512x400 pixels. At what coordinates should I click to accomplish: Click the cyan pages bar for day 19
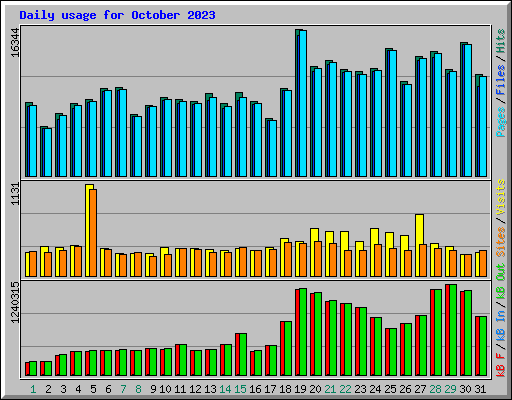pyautogui.click(x=303, y=104)
